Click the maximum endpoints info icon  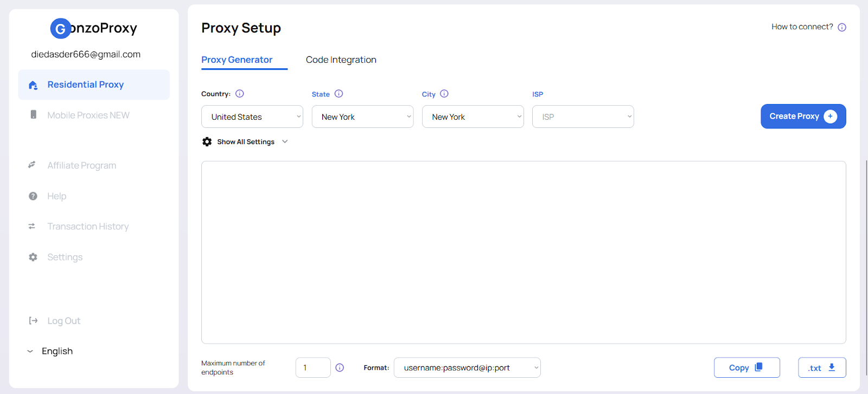point(340,367)
